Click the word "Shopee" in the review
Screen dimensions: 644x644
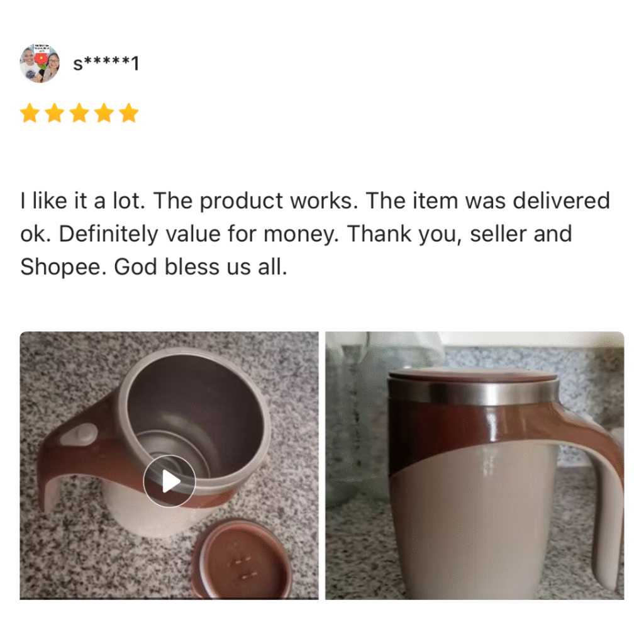coord(60,267)
